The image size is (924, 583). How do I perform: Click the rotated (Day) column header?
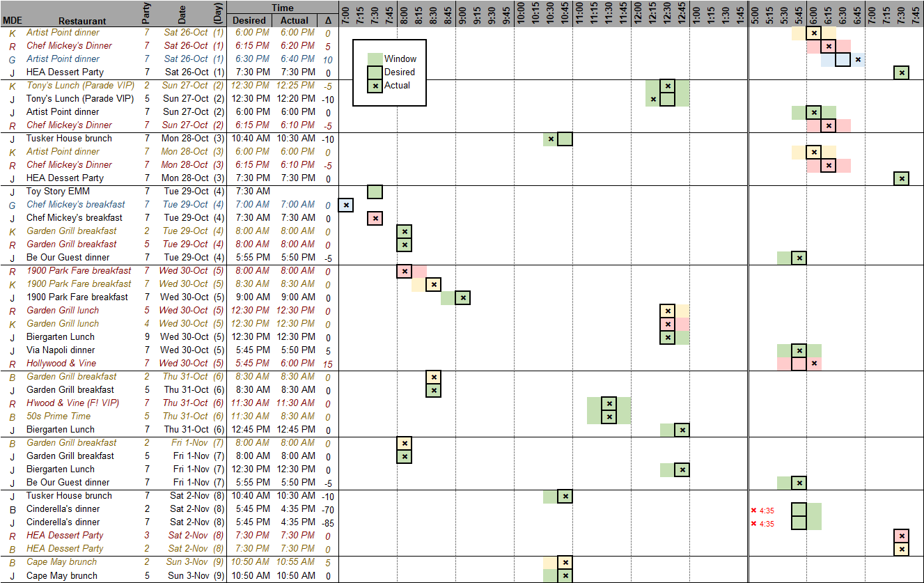[x=219, y=13]
